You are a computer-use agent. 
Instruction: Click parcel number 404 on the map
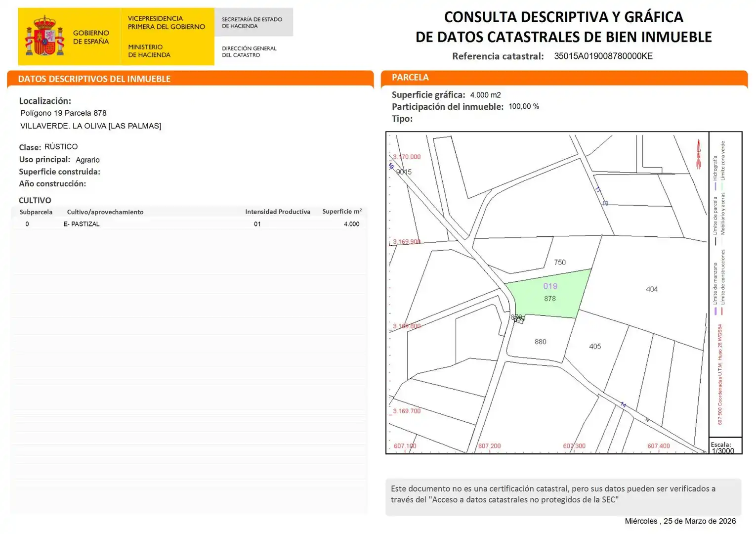pyautogui.click(x=652, y=289)
